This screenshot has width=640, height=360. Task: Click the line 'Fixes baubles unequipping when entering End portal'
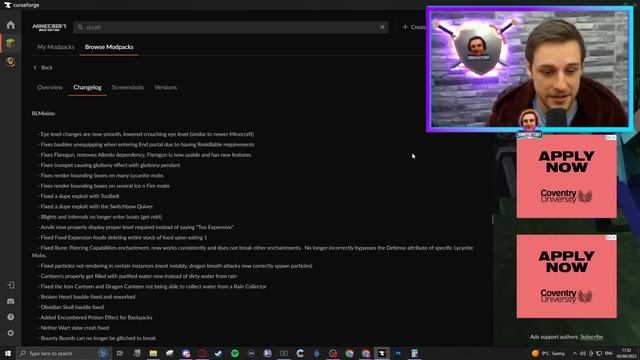(146, 144)
